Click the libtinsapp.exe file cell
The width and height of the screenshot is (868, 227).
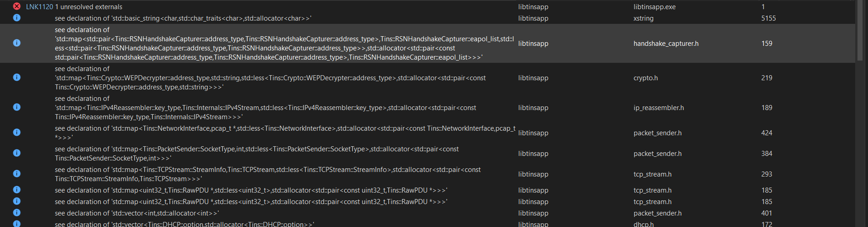coord(654,7)
